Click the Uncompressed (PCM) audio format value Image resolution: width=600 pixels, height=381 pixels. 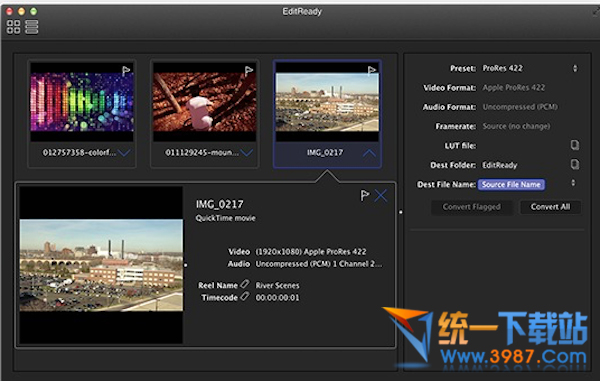click(520, 107)
